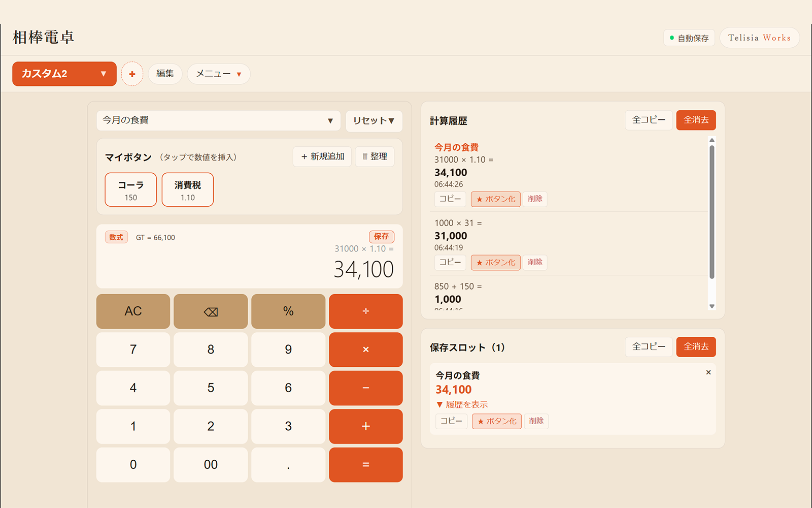Expand 履歴を表示 in the saved slot
Image resolution: width=812 pixels, height=508 pixels.
(x=462, y=404)
